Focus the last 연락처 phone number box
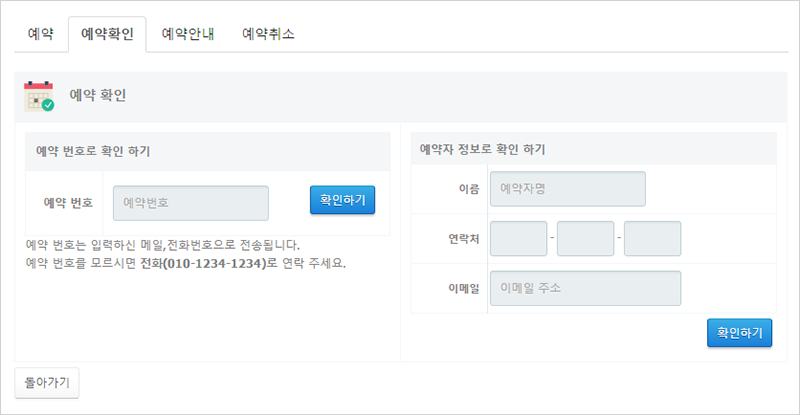The height and width of the screenshot is (415, 800). click(x=652, y=238)
